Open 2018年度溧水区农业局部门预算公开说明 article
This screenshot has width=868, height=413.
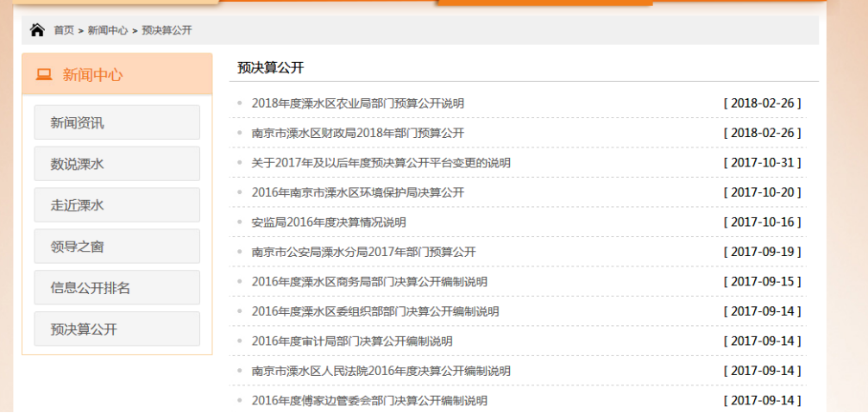coord(357,103)
